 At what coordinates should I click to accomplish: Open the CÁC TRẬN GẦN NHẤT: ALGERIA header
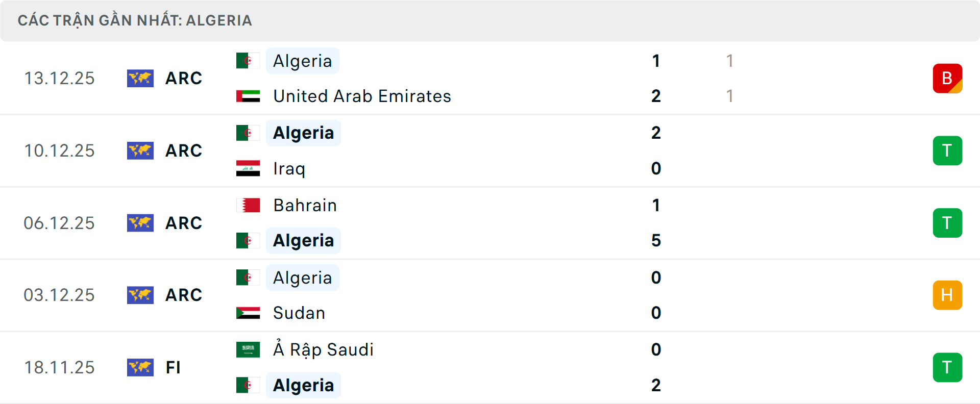click(x=135, y=20)
